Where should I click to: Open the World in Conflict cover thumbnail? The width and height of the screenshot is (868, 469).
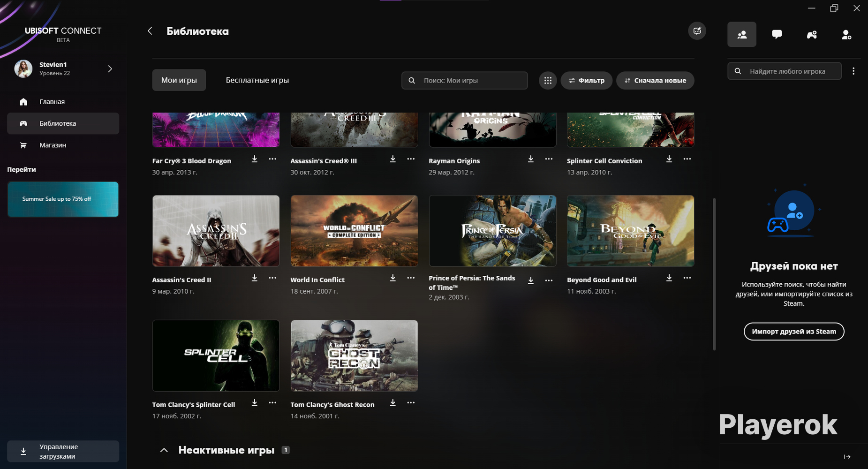coord(354,231)
